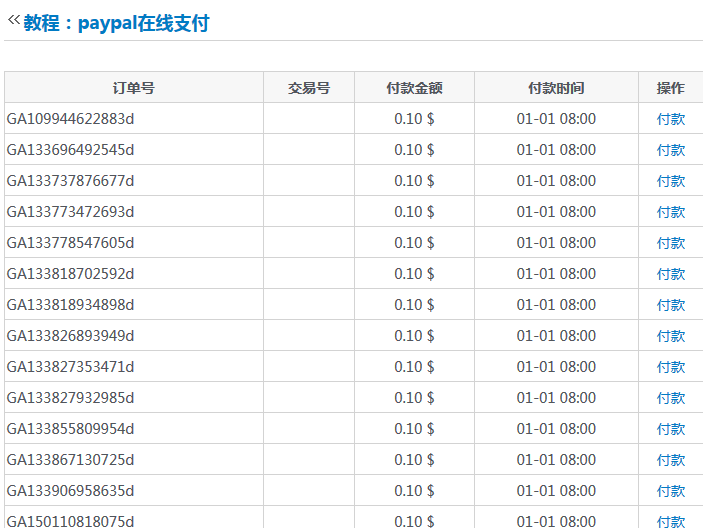Open the 教程：paypal在线支付 title link
The image size is (703, 528).
click(117, 23)
